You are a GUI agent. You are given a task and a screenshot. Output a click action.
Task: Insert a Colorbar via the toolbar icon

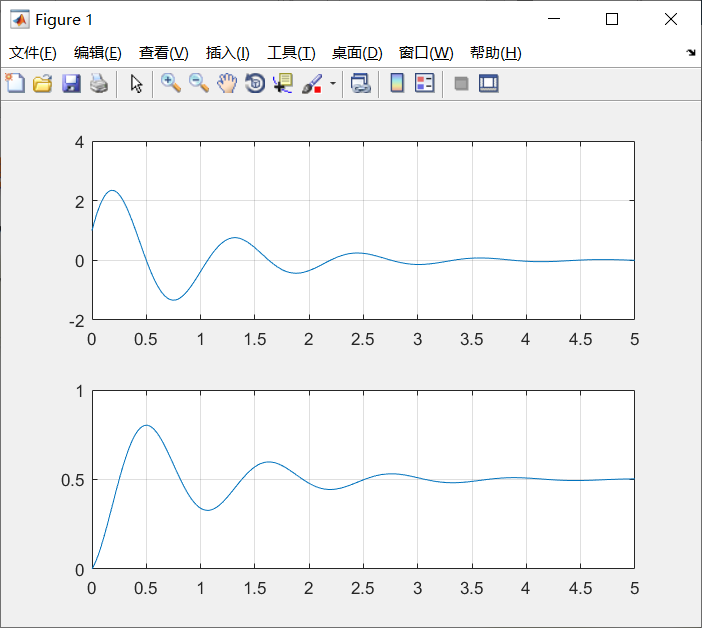tap(397, 83)
